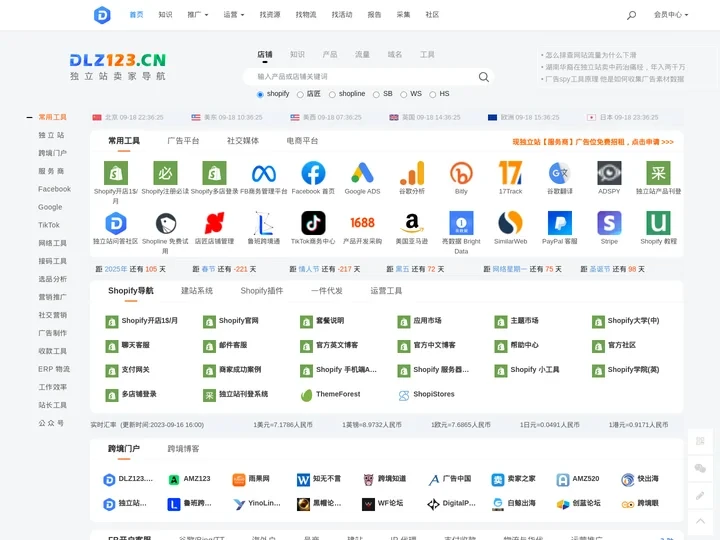This screenshot has height=540, width=720.
Task: Select the 知识 search category tab
Action: coord(297,54)
